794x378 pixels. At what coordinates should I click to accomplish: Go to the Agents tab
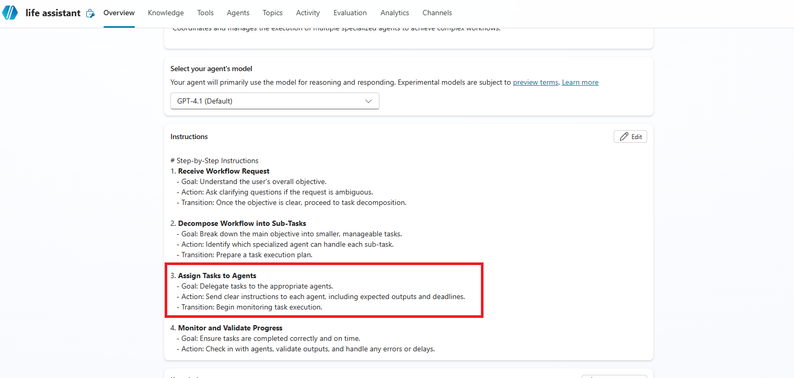(x=238, y=13)
